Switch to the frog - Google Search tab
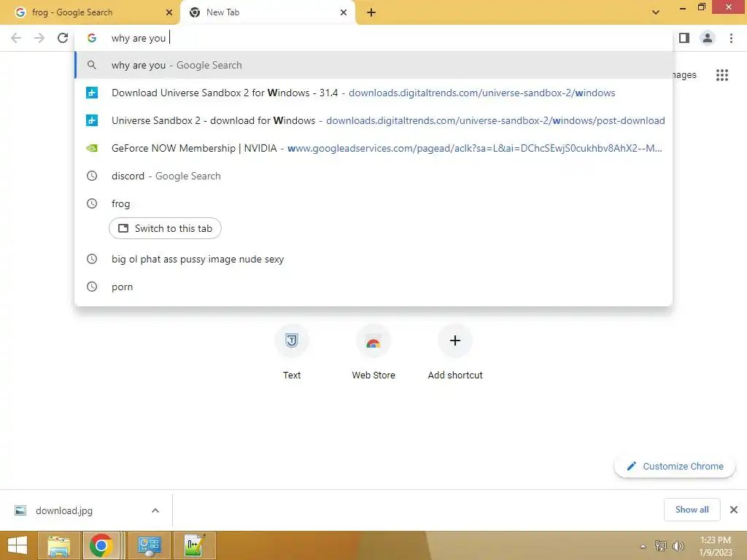The width and height of the screenshot is (747, 560). (x=90, y=12)
